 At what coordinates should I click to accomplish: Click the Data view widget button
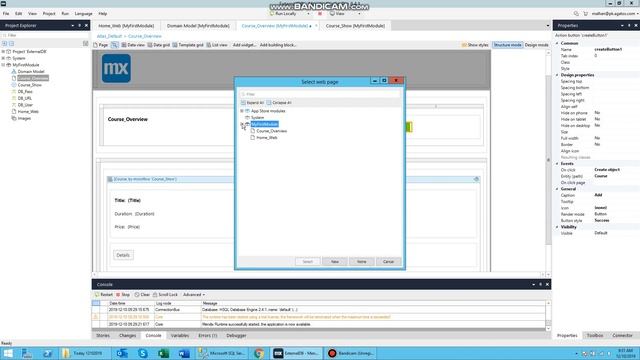[x=133, y=45]
